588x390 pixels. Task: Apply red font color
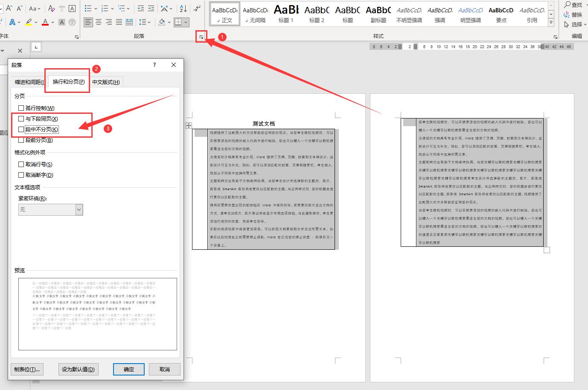click(45, 22)
